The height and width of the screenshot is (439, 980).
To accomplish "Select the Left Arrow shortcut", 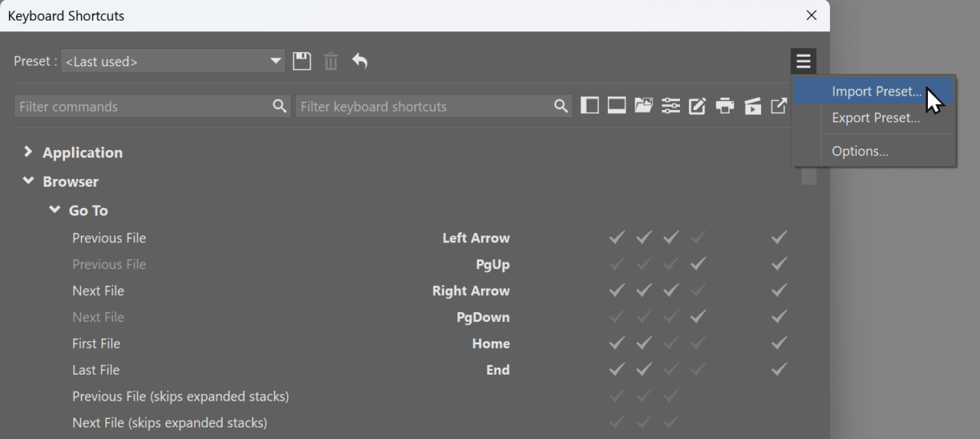I will [476, 238].
